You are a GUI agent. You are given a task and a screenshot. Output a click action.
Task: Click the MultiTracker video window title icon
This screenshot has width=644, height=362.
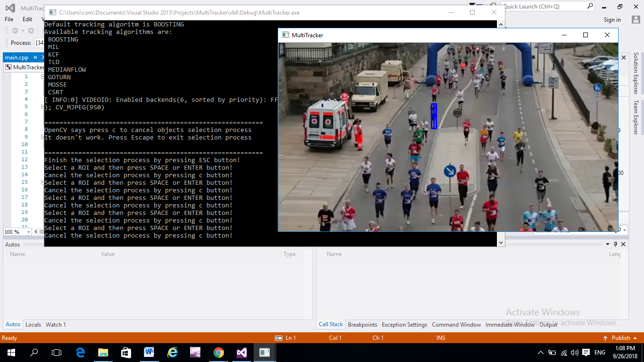pos(285,35)
